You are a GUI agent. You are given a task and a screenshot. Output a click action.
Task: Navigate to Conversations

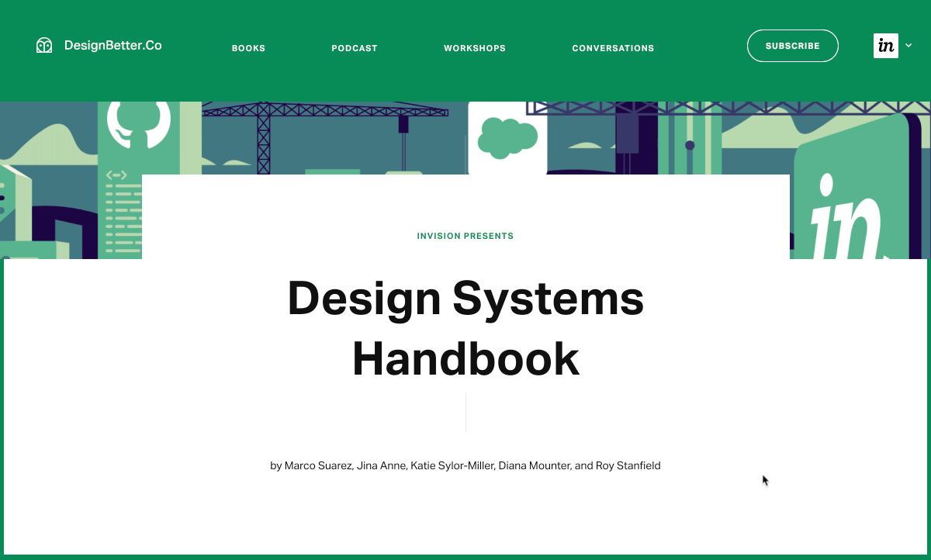[613, 48]
